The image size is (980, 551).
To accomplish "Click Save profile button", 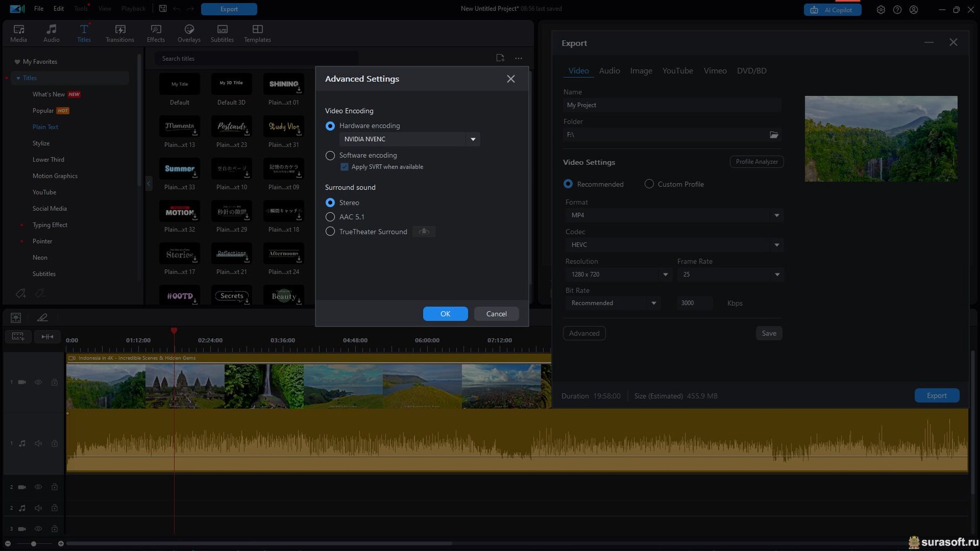I will click(x=769, y=333).
